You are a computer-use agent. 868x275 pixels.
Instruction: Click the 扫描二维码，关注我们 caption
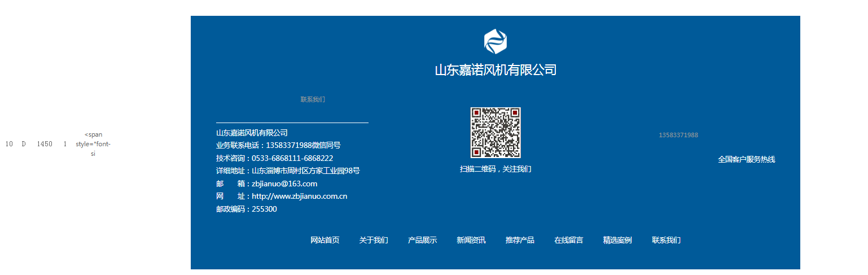pyautogui.click(x=496, y=169)
